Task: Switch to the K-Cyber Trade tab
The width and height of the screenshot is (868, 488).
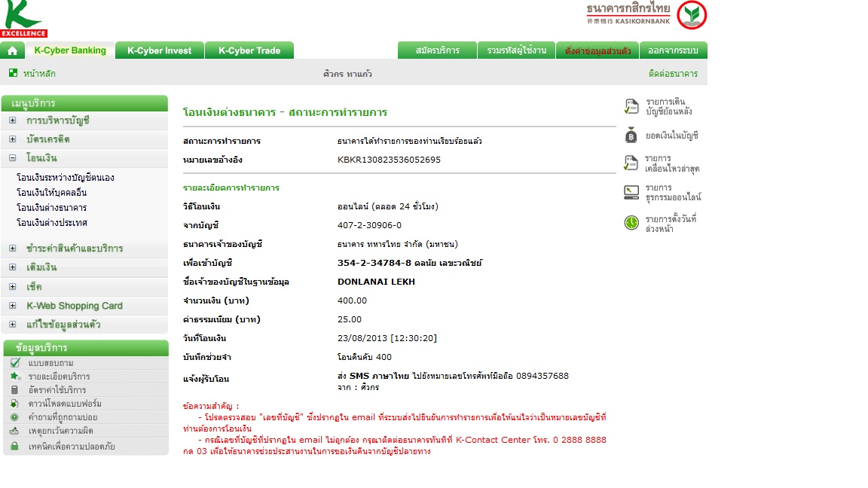Action: (x=249, y=50)
